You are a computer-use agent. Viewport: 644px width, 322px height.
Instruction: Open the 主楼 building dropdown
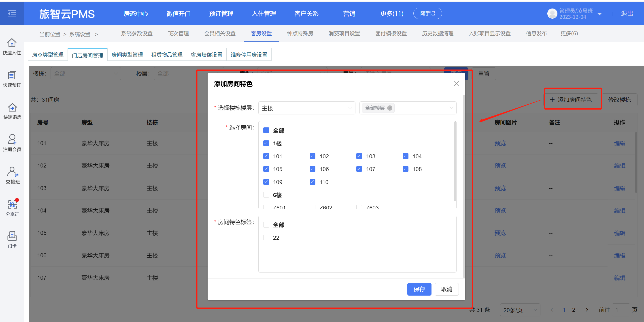coord(306,108)
